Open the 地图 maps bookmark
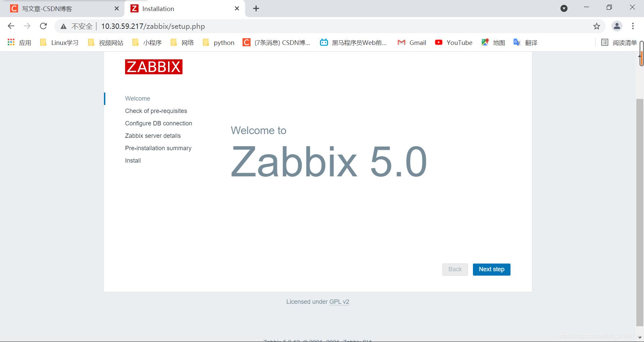The height and width of the screenshot is (342, 644). pos(493,43)
